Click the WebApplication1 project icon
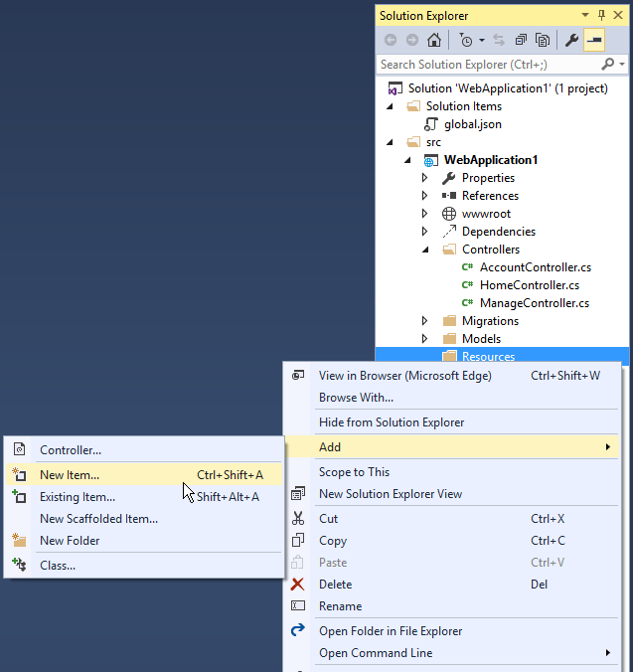 (431, 161)
